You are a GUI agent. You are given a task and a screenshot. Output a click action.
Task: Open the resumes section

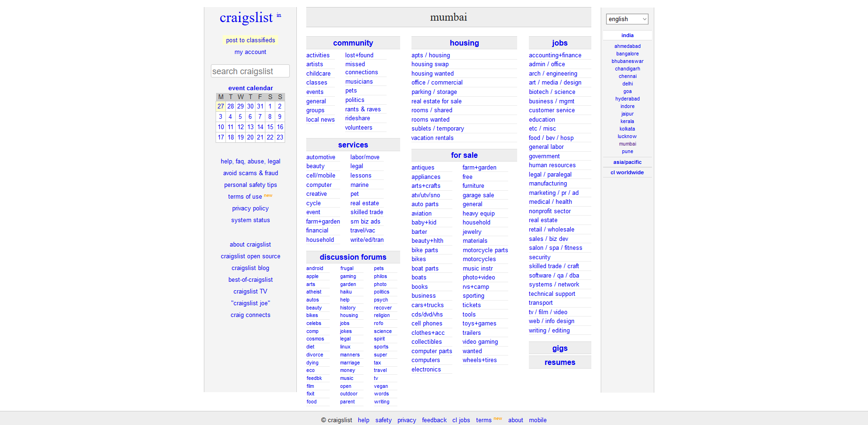pyautogui.click(x=560, y=362)
